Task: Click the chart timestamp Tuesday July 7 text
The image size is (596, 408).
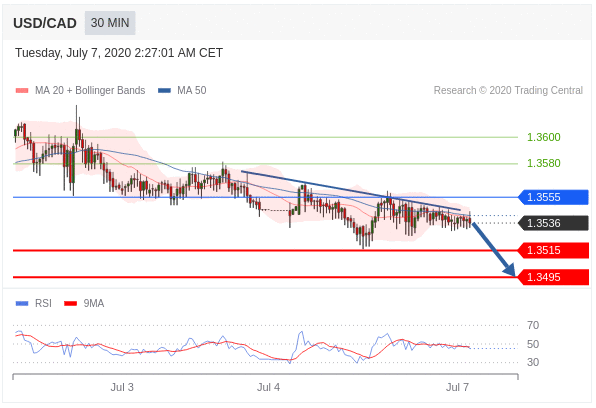Action: pos(119,53)
